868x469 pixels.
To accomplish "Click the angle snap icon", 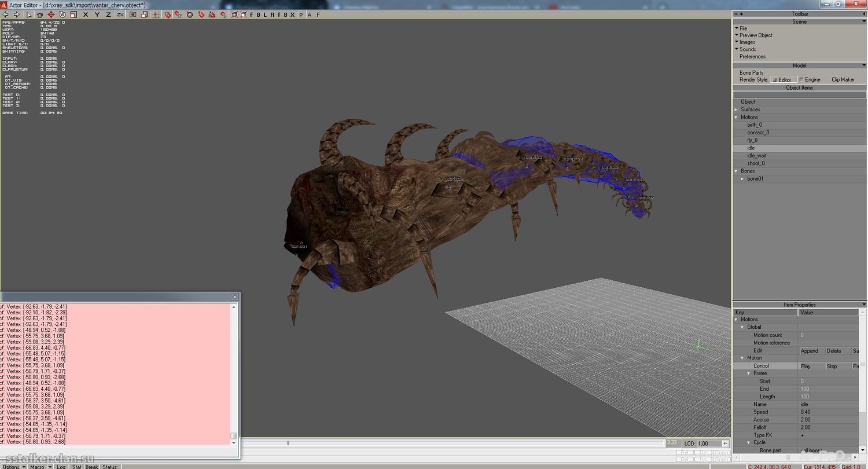I will (x=190, y=14).
